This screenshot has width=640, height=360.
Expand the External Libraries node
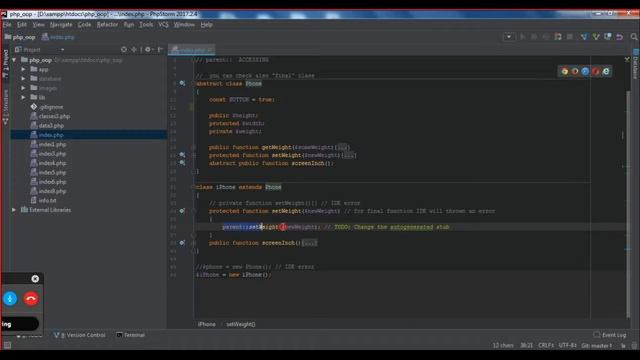(14, 210)
